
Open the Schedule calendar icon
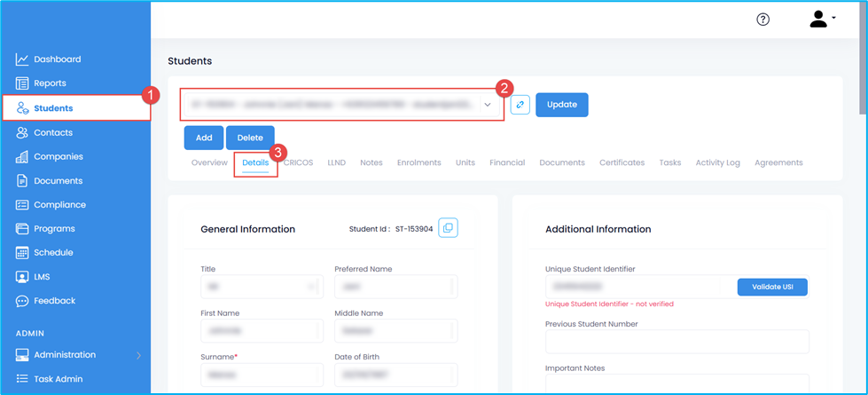coord(22,253)
